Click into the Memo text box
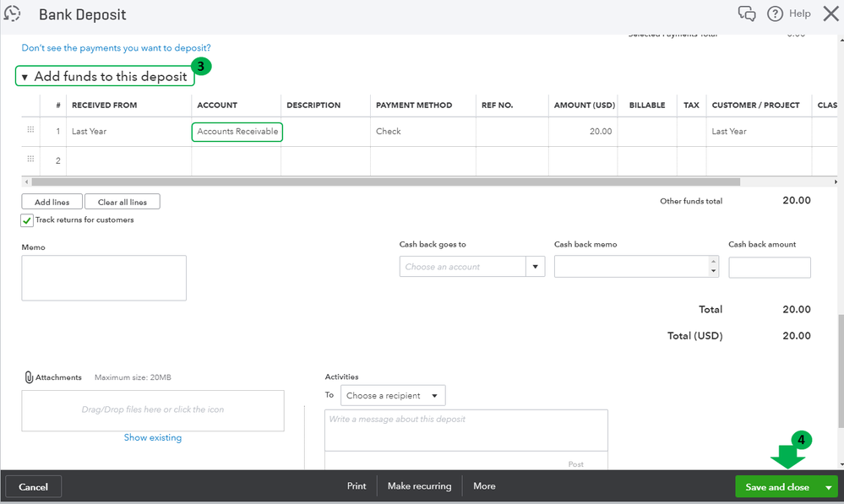 [104, 278]
